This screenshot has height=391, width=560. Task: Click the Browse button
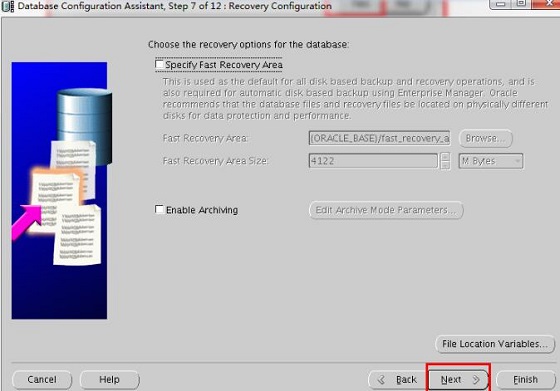tap(486, 138)
